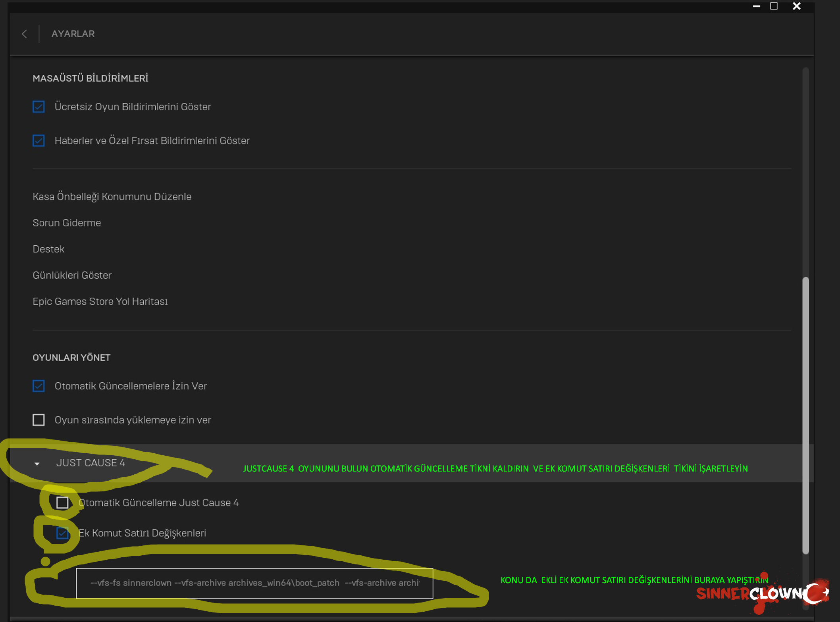The width and height of the screenshot is (840, 622).
Task: Click the JUST CAUSE 4 section header
Action: pos(91,463)
